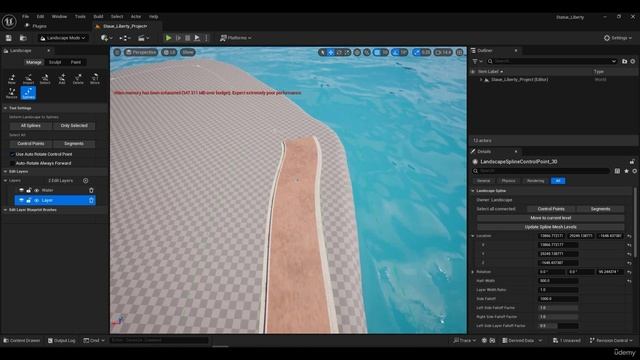Collapse the Landscape Spline section in Details

(x=473, y=191)
